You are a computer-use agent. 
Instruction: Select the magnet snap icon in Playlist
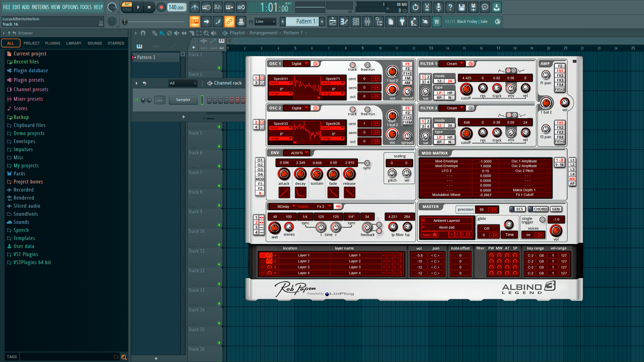coord(143,33)
